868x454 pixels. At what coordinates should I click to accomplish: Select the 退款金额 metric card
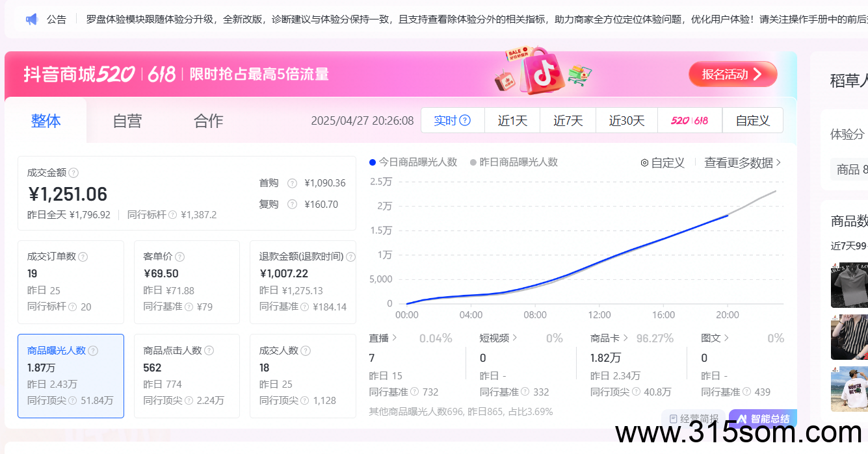click(303, 283)
